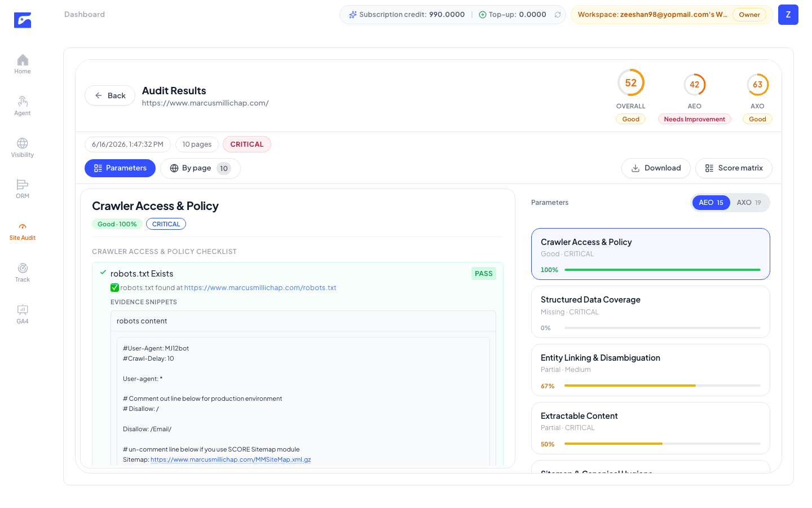This screenshot has height=508, width=812.
Task: Click the Owner role badge
Action: click(749, 15)
